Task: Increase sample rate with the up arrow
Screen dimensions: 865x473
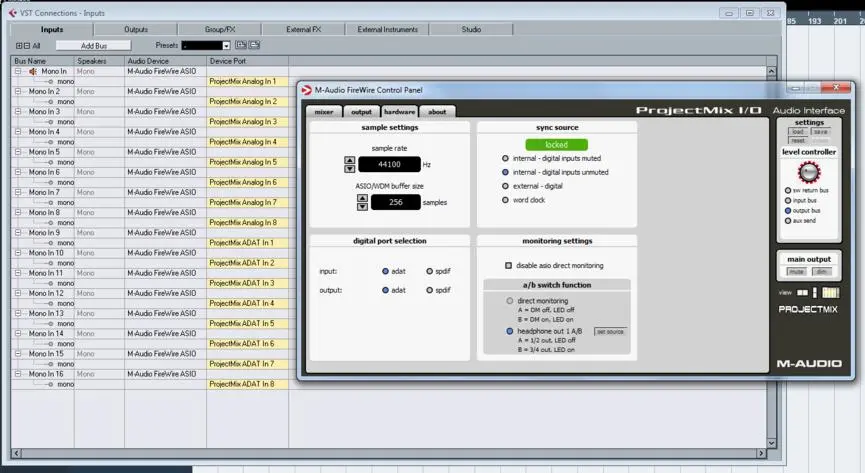Action: click(x=350, y=161)
